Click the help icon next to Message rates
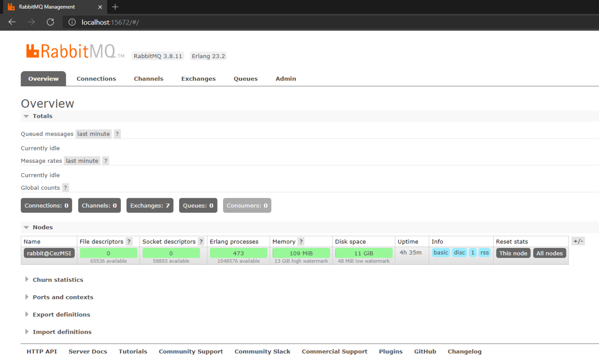This screenshot has width=599, height=364. [106, 161]
